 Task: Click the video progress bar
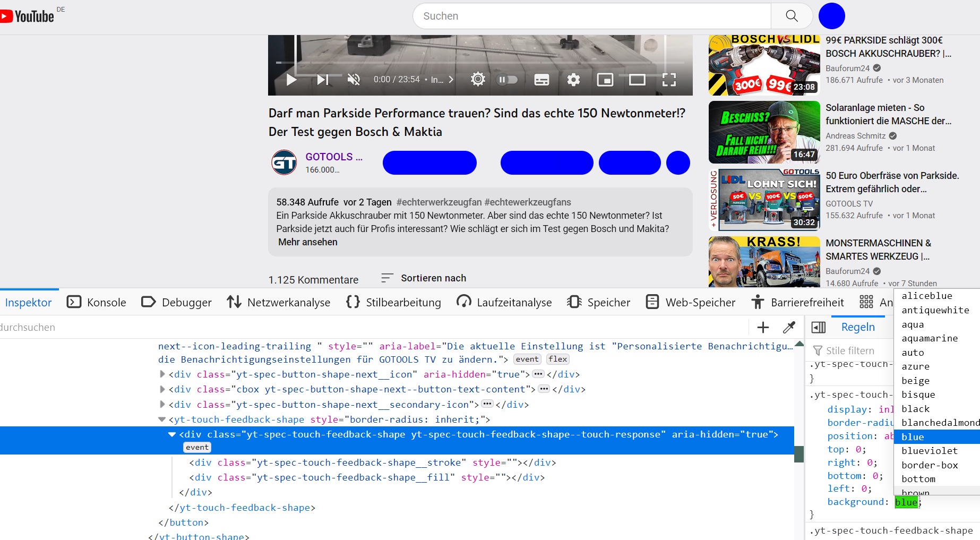(x=480, y=63)
